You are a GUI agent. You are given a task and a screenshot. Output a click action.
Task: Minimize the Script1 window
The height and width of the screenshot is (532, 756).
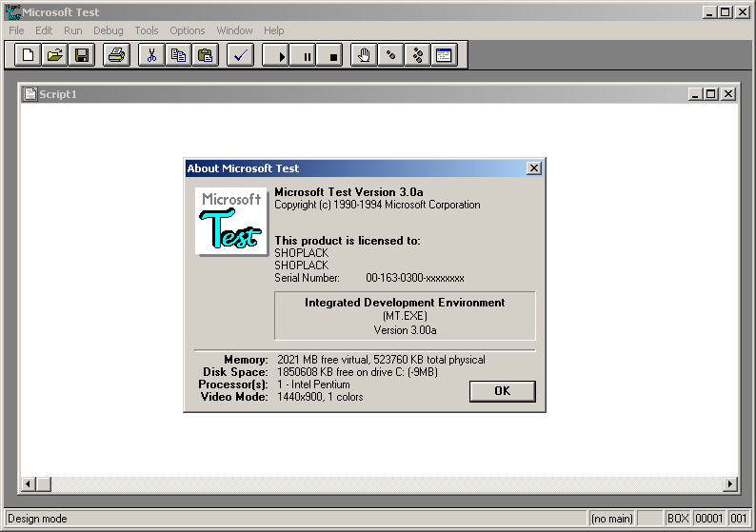(x=695, y=94)
